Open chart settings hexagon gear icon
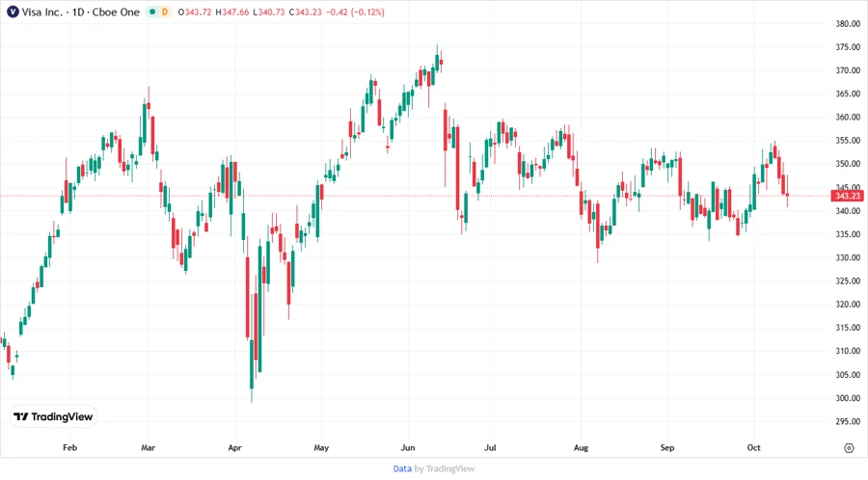Image resolution: width=868 pixels, height=480 pixels. click(x=849, y=448)
